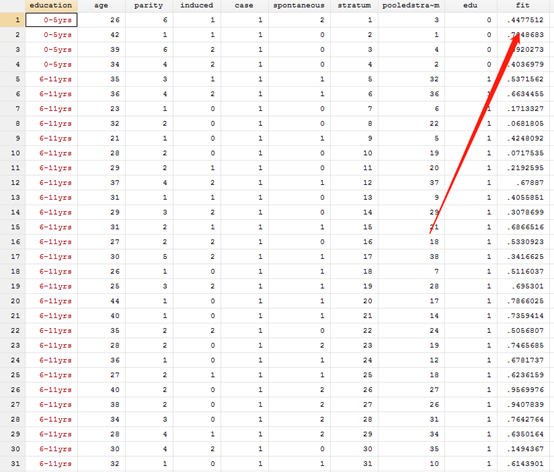Select the highlighted 0-5yrs cell in row 1
The height and width of the screenshot is (472, 554).
click(52, 20)
